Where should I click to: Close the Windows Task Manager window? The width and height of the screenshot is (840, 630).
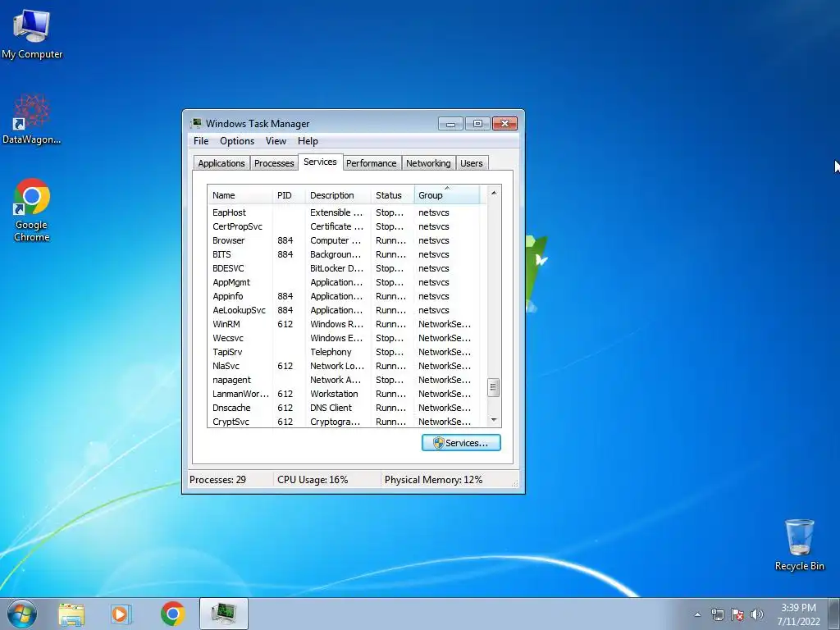pyautogui.click(x=504, y=124)
